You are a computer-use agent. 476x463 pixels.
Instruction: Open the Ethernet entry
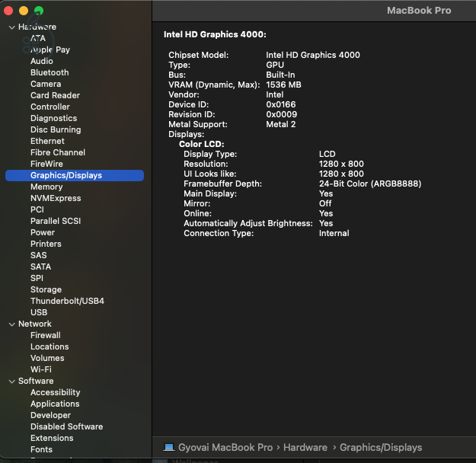coord(47,141)
